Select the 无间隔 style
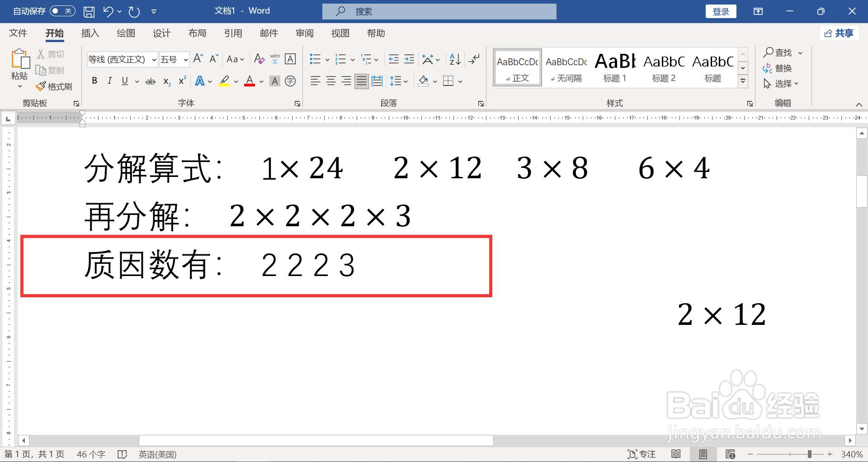The image size is (868, 462). coord(566,67)
